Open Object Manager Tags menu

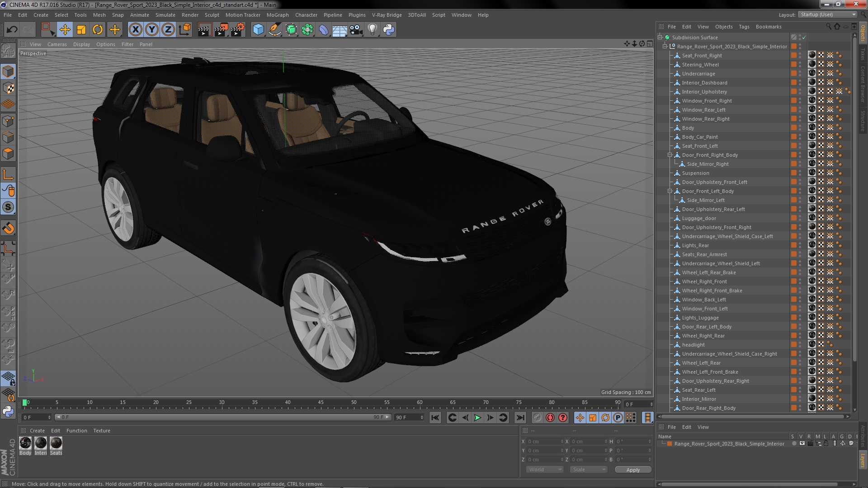click(x=744, y=27)
